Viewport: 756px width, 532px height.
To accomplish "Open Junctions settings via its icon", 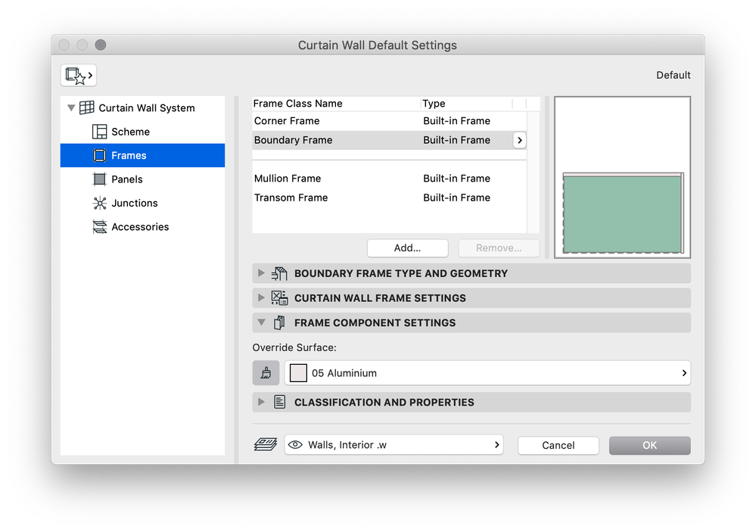I will pyautogui.click(x=100, y=203).
